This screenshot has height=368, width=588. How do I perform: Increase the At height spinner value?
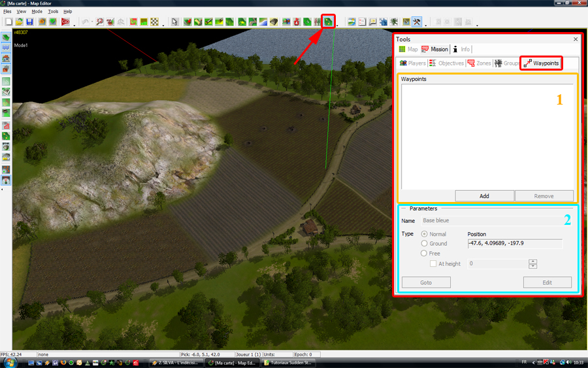pos(532,261)
